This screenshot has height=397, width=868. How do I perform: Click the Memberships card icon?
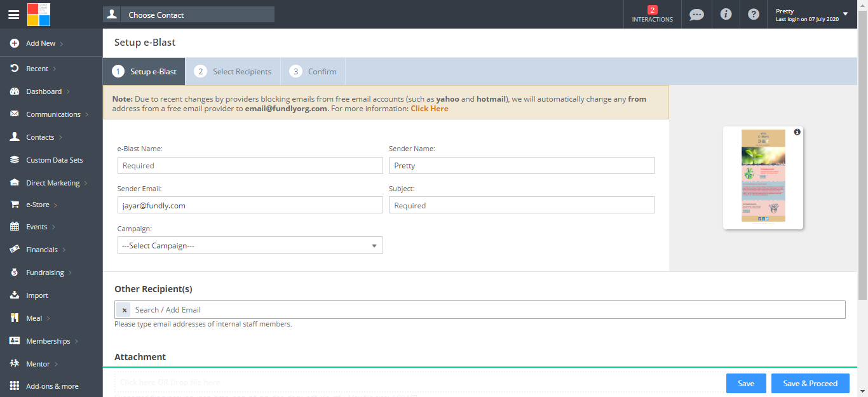pyautogui.click(x=14, y=341)
